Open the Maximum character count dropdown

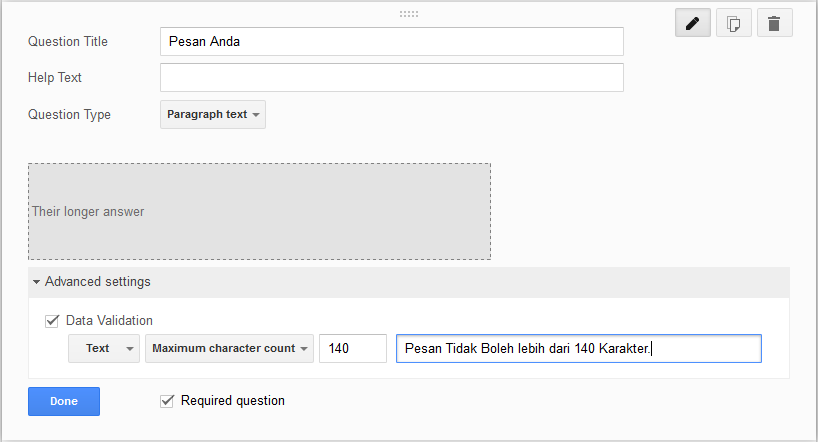(x=229, y=348)
